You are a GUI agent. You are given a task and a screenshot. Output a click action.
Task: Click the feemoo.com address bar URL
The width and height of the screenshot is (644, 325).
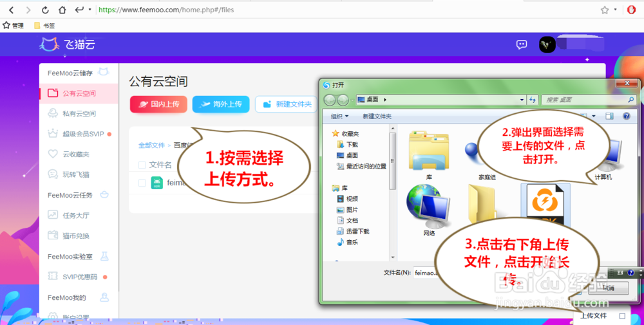pos(166,10)
